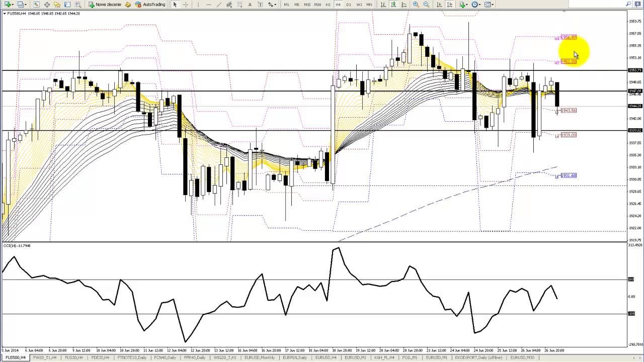Toggle chart auto scroll
This screenshot has height=362, width=644.
[439, 5]
